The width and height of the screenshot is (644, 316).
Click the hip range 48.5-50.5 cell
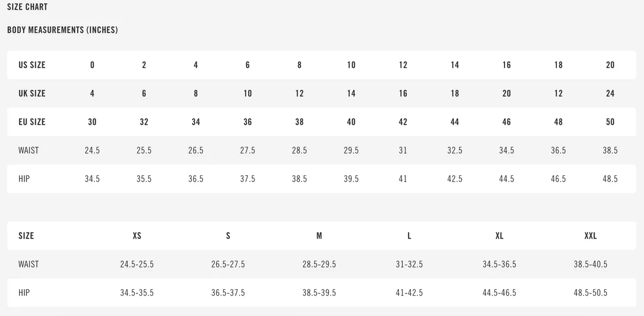590,293
